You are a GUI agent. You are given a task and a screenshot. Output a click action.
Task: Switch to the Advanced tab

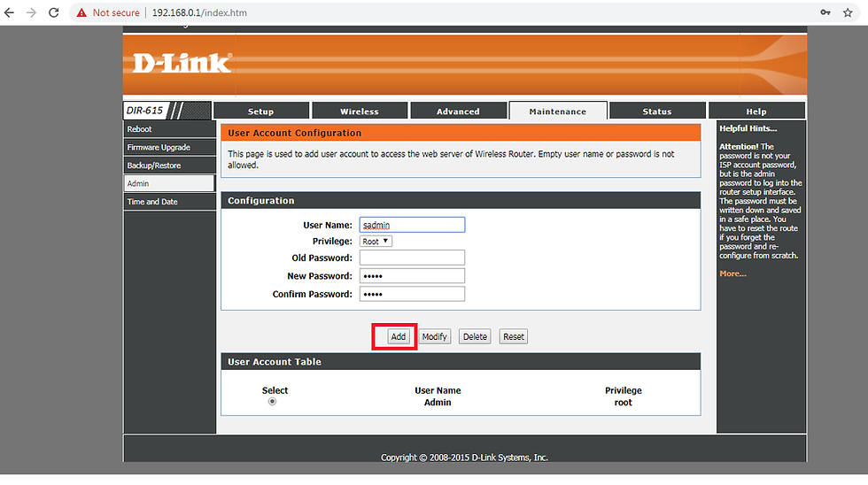[459, 111]
